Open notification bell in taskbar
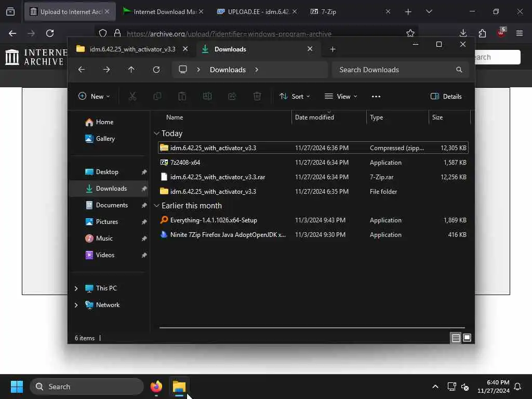 (518, 387)
